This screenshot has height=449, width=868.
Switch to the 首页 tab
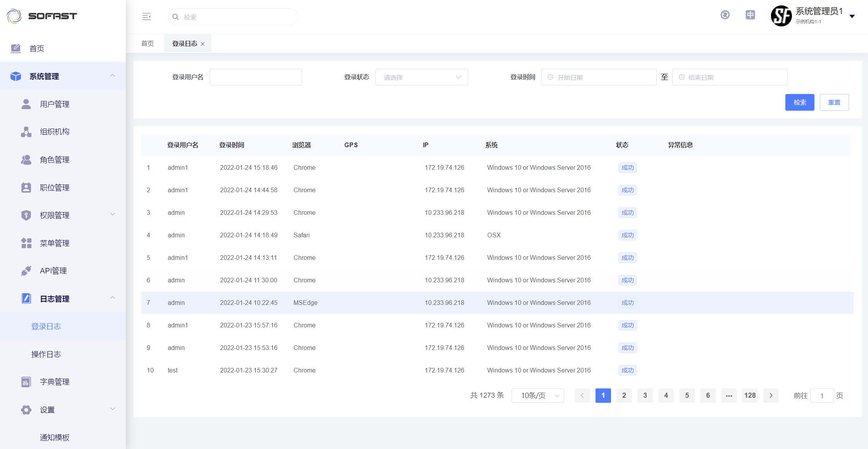pos(148,44)
